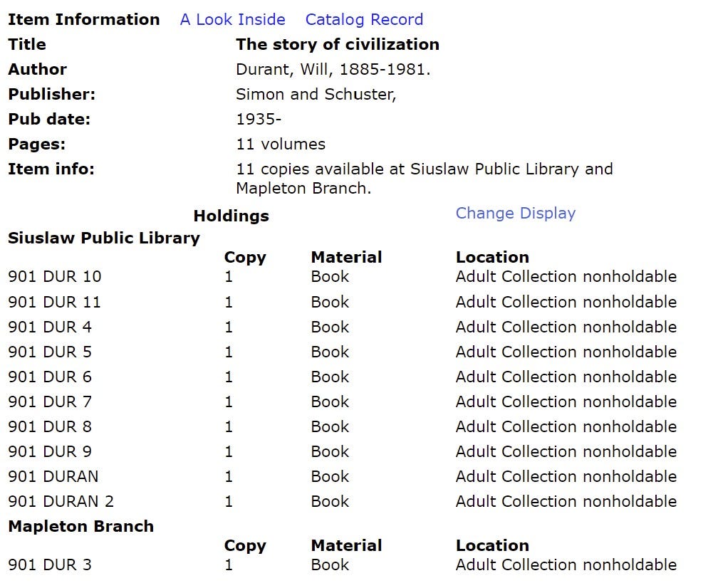
Task: Select call number 901 DUR 10
Action: 55,276
